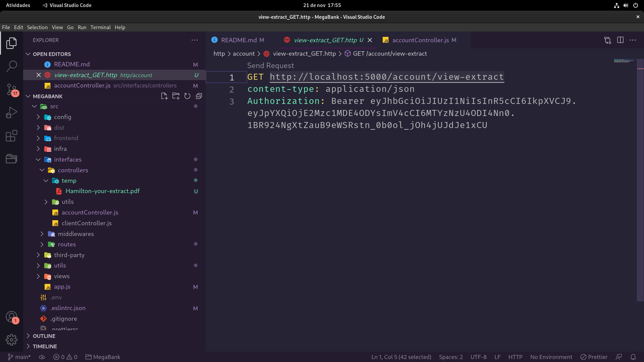Open Hamilton-your-extract.pdf in the tree
Screen dimensions: 644x362
click(103, 191)
